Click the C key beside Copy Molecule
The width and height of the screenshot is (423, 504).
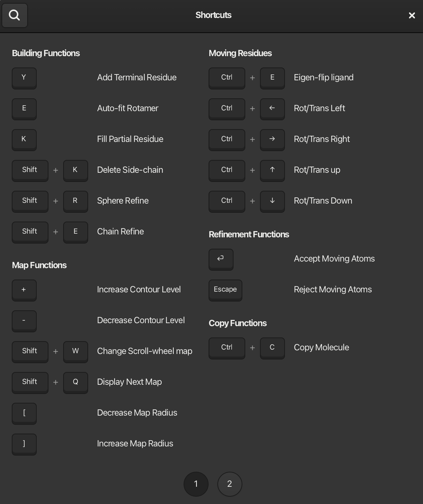pos(272,348)
